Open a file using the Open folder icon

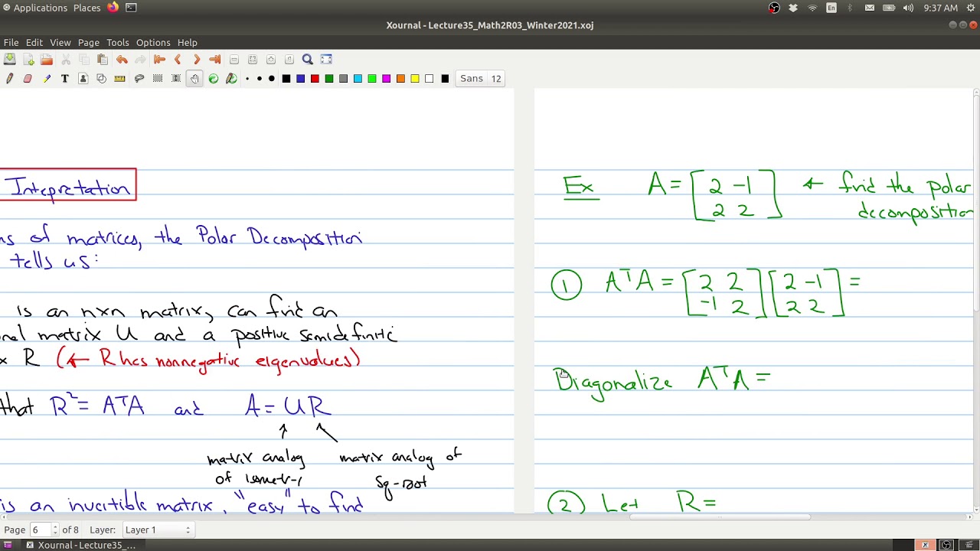47,60
